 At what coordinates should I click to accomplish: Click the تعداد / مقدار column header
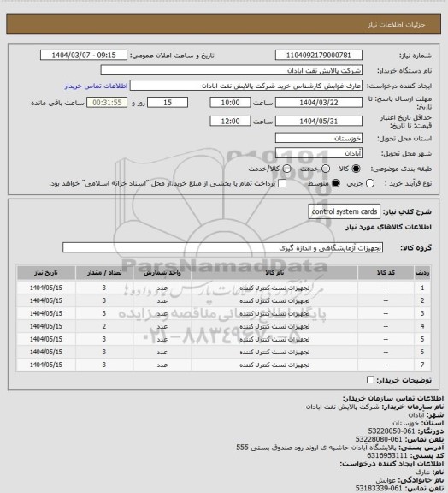tap(104, 272)
